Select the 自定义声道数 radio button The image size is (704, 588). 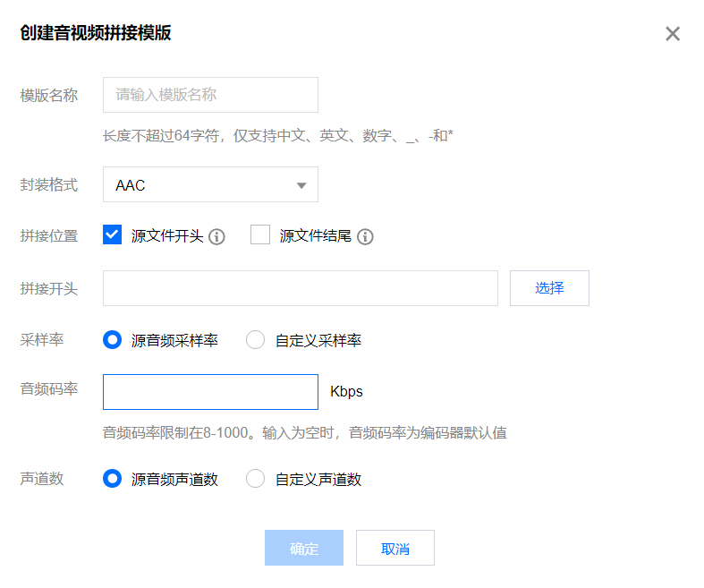click(x=256, y=479)
